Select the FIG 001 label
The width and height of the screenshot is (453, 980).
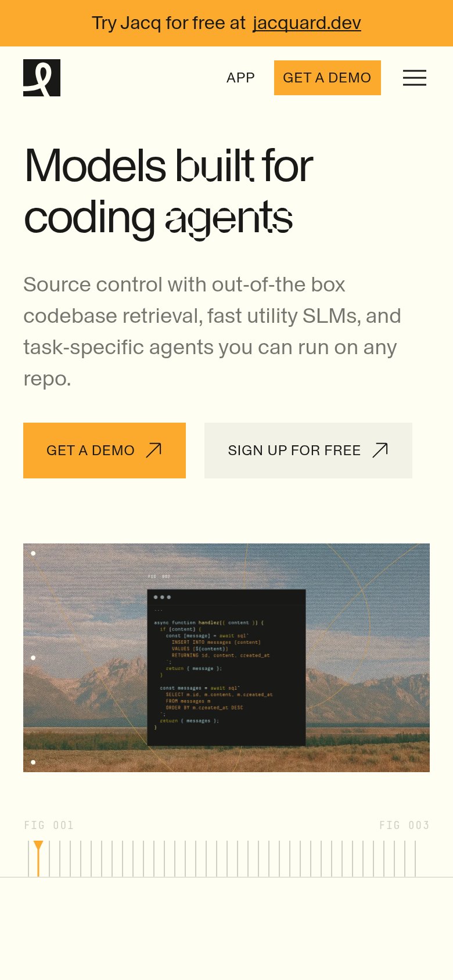(49, 825)
